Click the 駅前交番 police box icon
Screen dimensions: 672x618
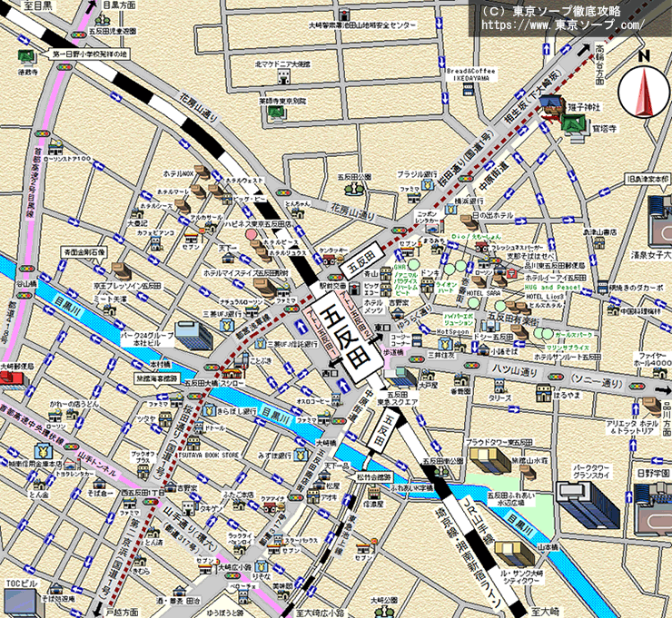[354, 288]
